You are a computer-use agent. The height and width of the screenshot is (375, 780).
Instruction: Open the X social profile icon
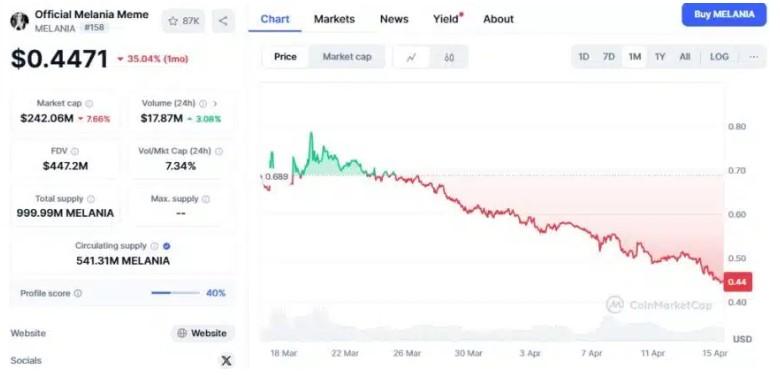[226, 361]
